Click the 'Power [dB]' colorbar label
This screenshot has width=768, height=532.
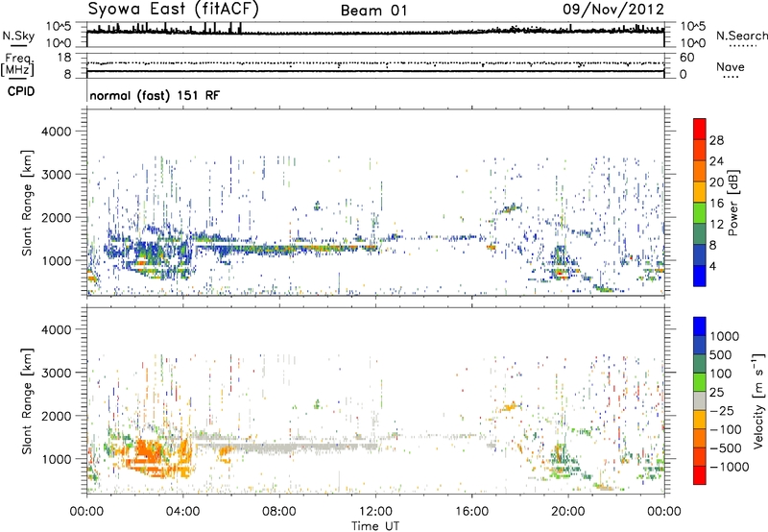point(732,203)
